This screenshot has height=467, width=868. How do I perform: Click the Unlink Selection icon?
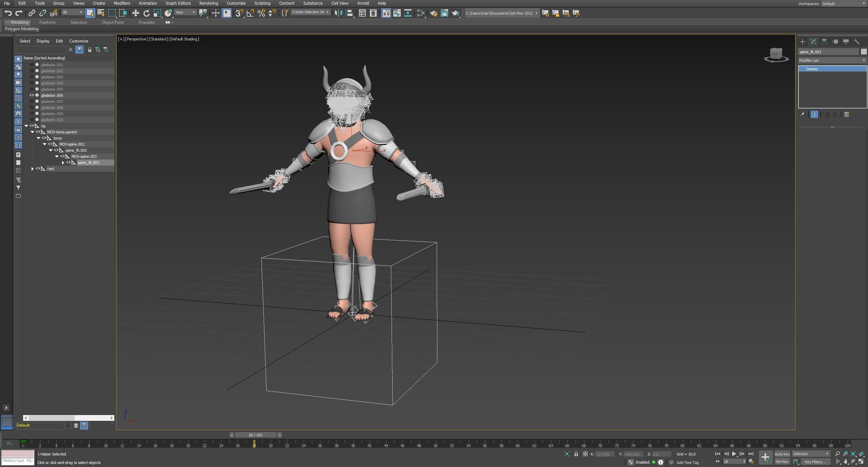[43, 13]
